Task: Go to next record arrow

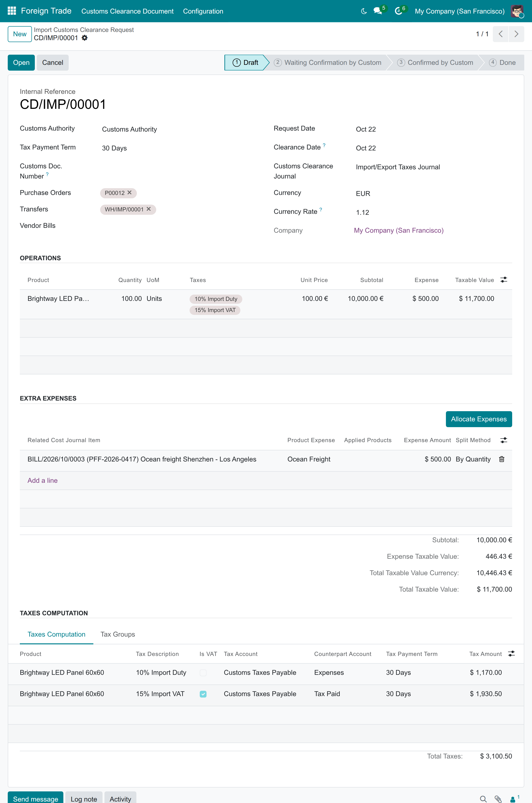Action: coord(516,34)
